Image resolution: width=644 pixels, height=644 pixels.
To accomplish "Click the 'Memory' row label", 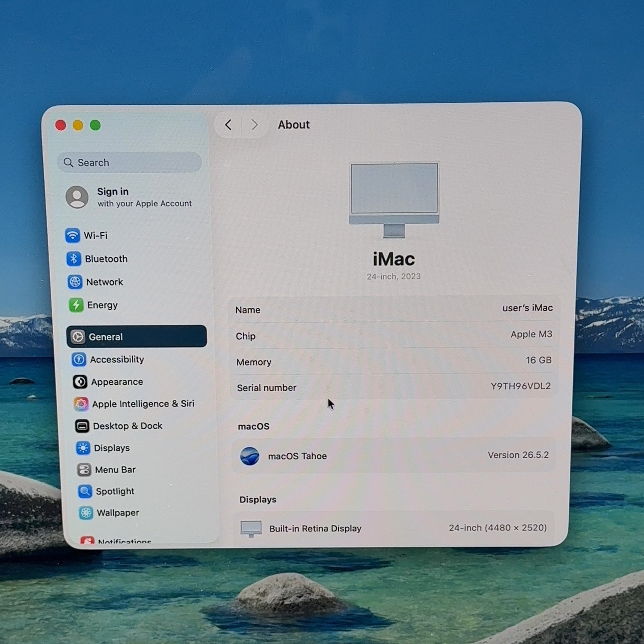I will 254,362.
